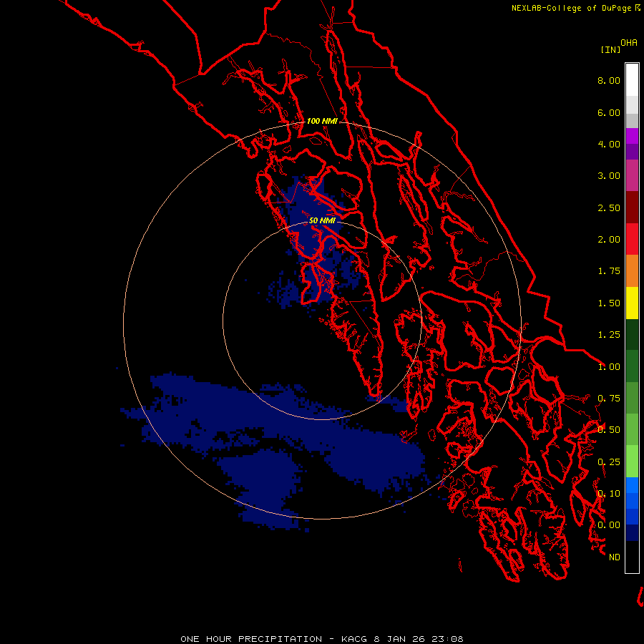This screenshot has width=644, height=644.
Task: Select the 1.00 legend value
Action: [x=609, y=367]
